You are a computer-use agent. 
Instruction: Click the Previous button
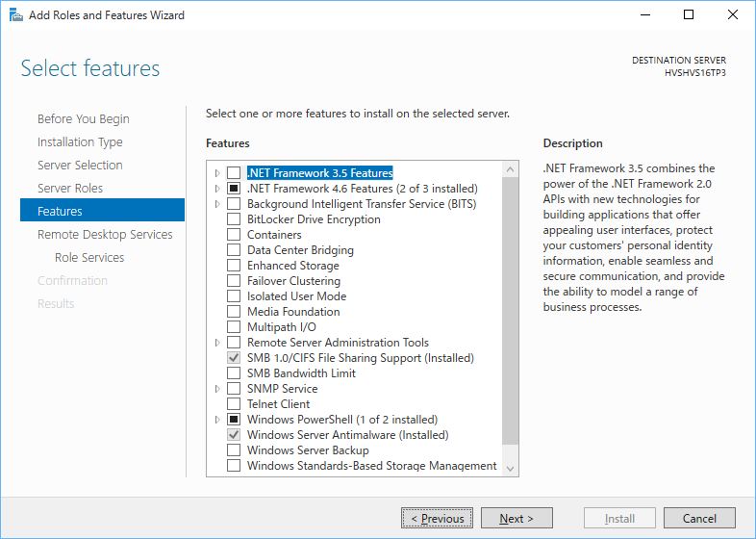coord(438,518)
